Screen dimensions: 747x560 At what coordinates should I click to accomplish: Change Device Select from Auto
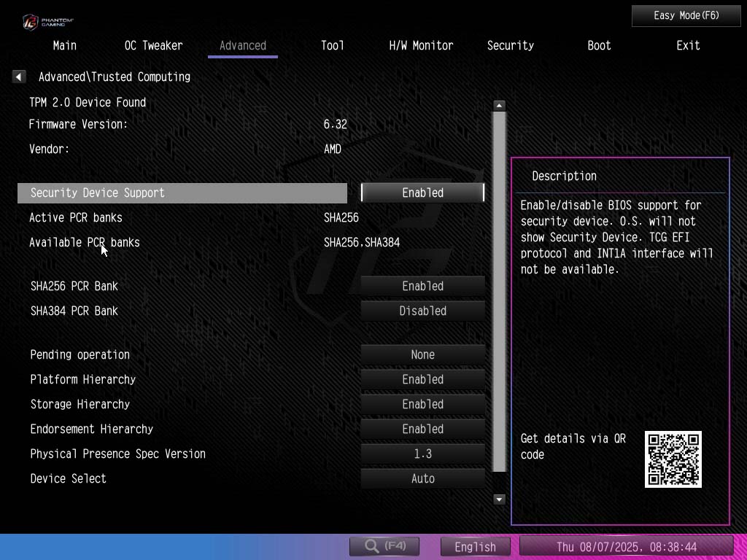[x=422, y=478]
